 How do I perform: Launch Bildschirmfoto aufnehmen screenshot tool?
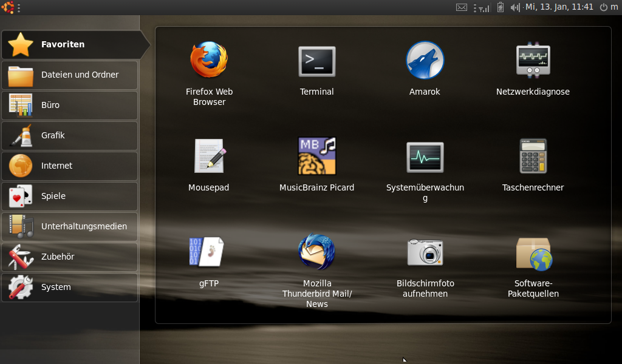(425, 268)
